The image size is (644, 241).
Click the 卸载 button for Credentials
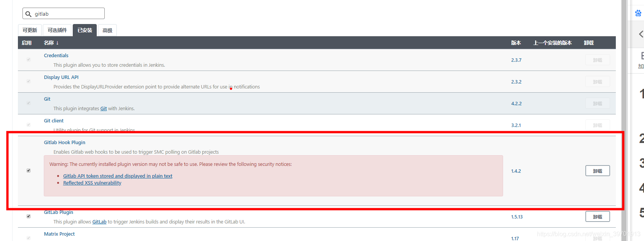tap(598, 60)
